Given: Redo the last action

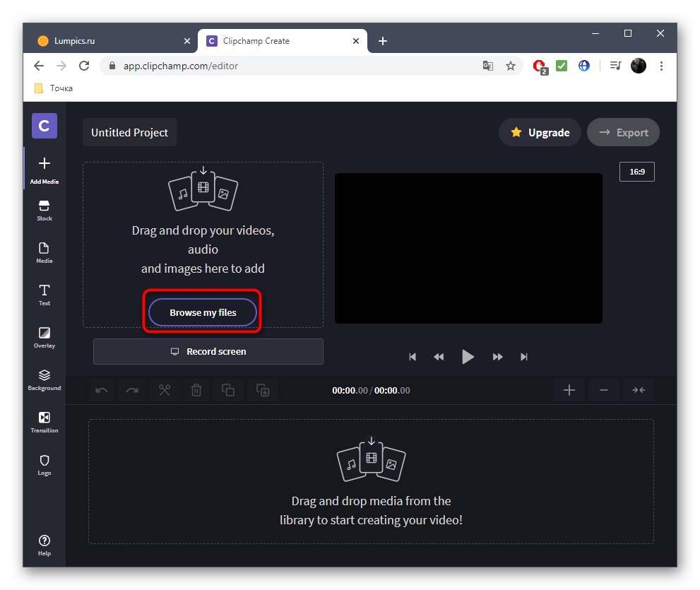Looking at the screenshot, I should tap(132, 390).
